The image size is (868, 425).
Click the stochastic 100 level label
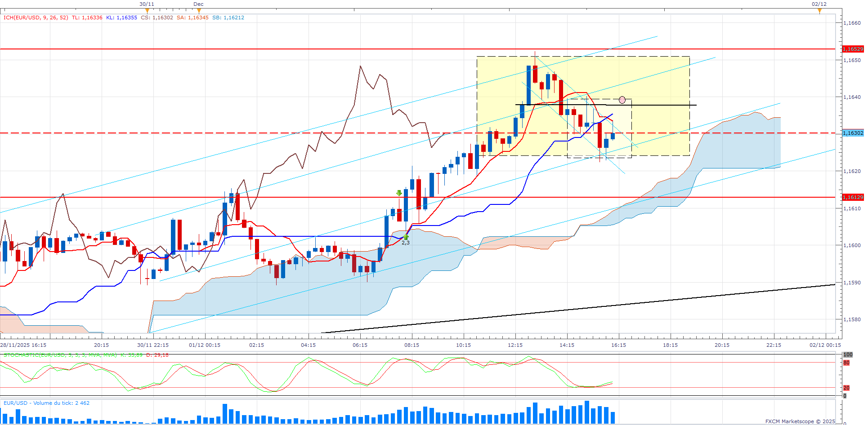848,355
